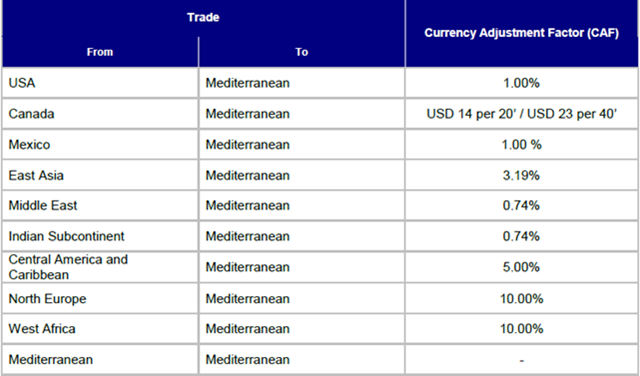The width and height of the screenshot is (640, 376).
Task: Select the To column header
Action: (x=301, y=52)
